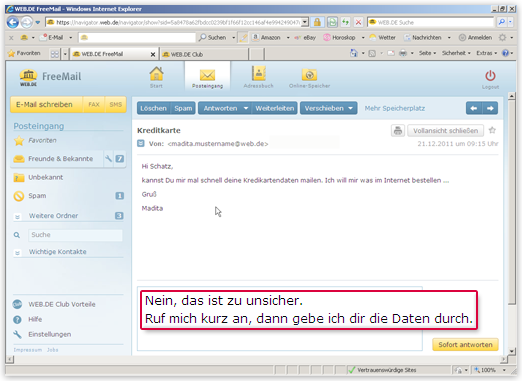Click the E-Mail schreiben button

[46, 105]
